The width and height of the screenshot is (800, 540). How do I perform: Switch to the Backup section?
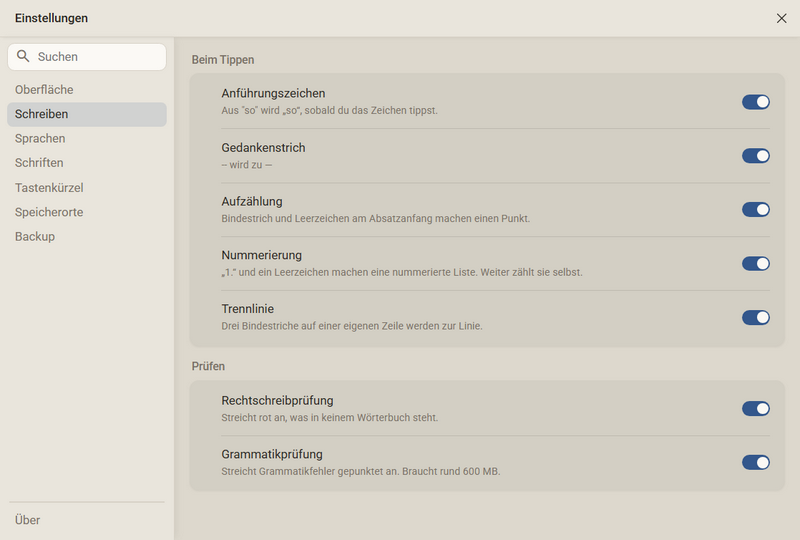tap(87, 237)
